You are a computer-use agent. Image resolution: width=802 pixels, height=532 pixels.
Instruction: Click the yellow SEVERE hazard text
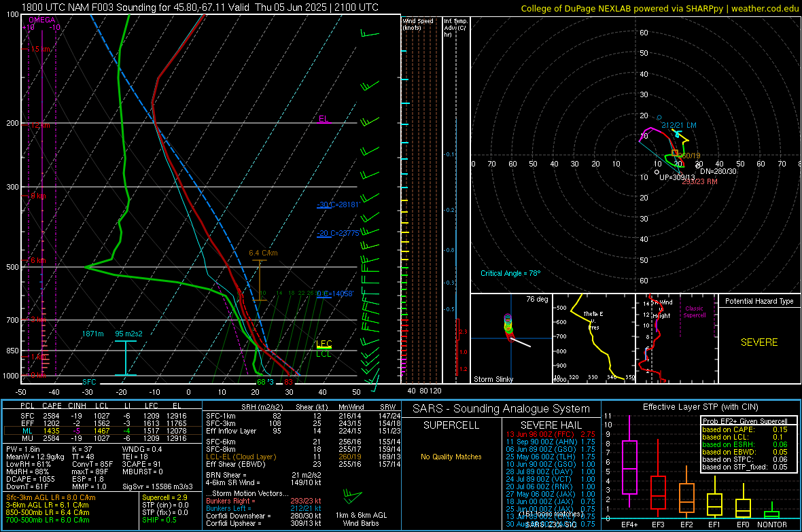[759, 342]
